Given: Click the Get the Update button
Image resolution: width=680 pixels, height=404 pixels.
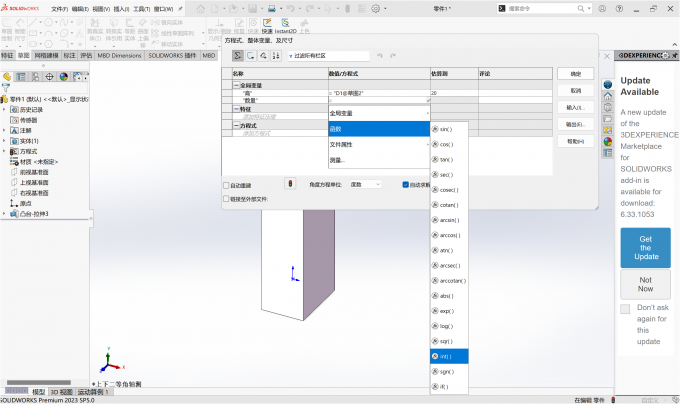Looking at the screenshot, I should point(645,248).
